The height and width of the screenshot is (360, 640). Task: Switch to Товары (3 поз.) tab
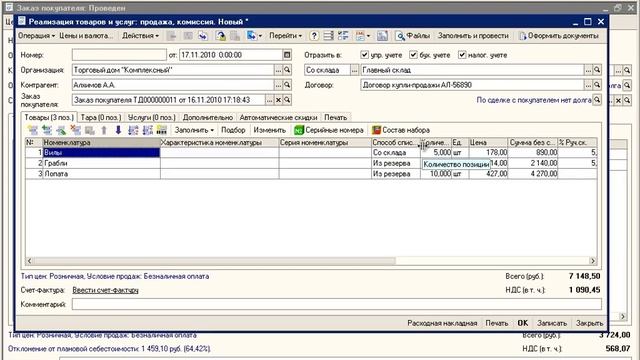coord(49,118)
